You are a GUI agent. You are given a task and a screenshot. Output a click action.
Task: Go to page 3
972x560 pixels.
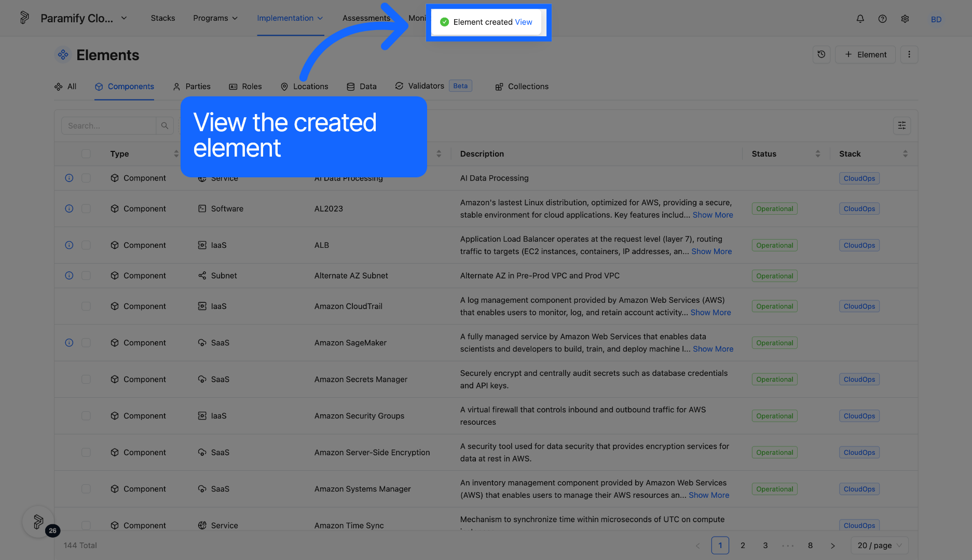765,545
